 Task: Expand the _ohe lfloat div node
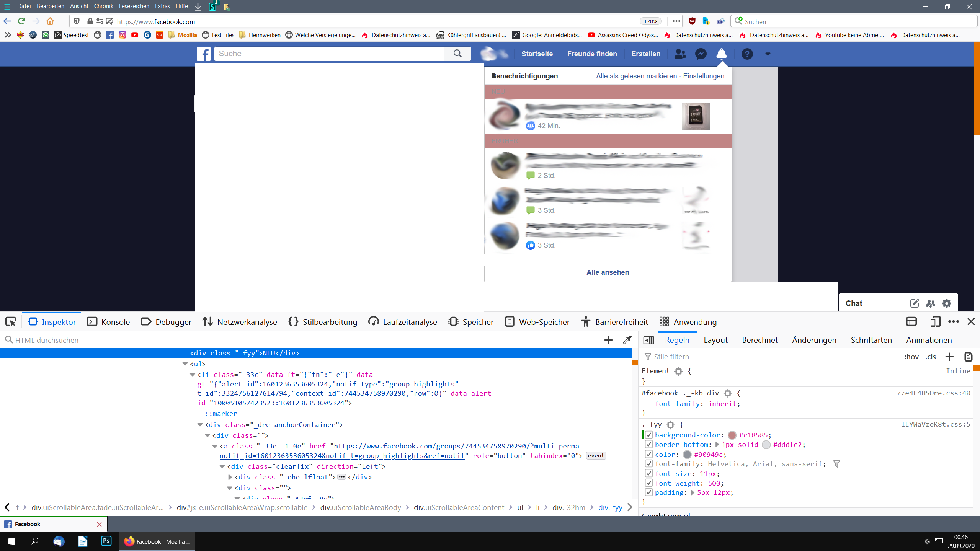point(230,477)
